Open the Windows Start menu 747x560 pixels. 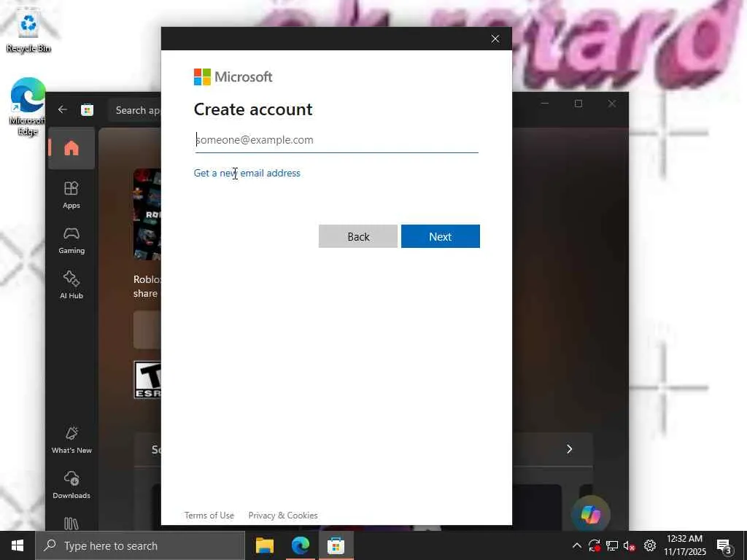tap(18, 545)
